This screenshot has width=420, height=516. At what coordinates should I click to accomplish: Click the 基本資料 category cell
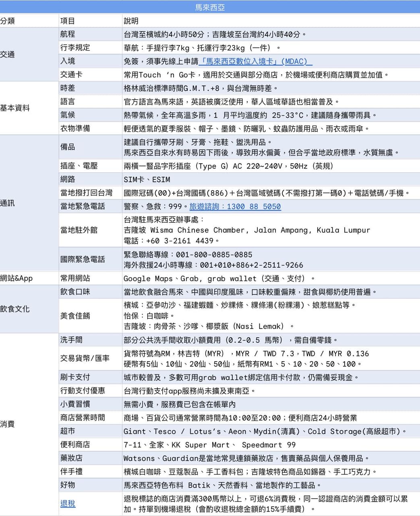coord(29,108)
